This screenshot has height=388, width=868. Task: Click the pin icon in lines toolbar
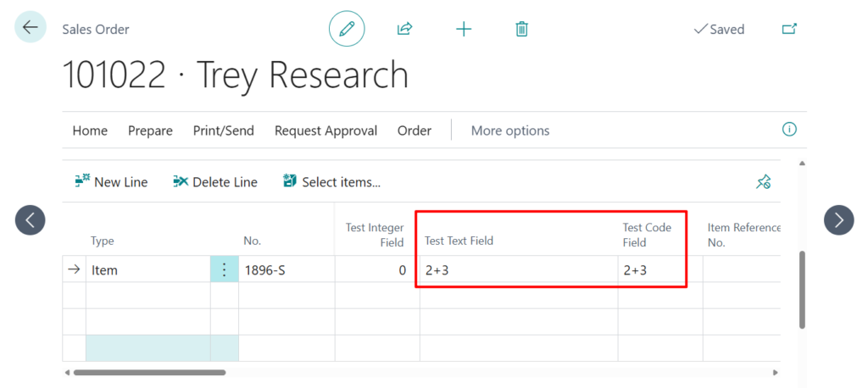[763, 181]
